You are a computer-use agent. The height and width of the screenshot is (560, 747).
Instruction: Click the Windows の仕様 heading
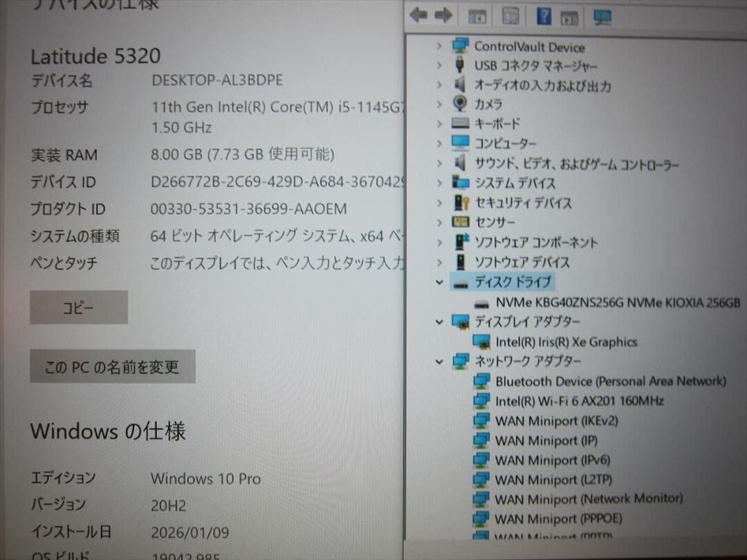point(108,431)
